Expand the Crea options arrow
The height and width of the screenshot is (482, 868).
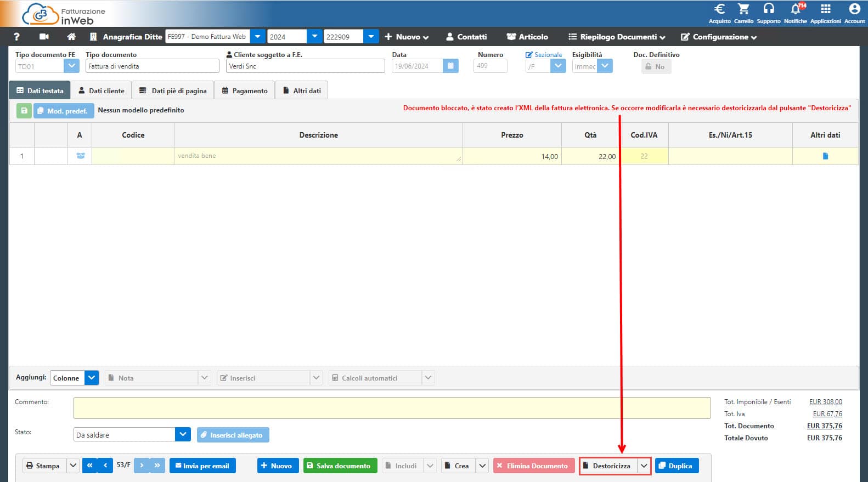482,466
